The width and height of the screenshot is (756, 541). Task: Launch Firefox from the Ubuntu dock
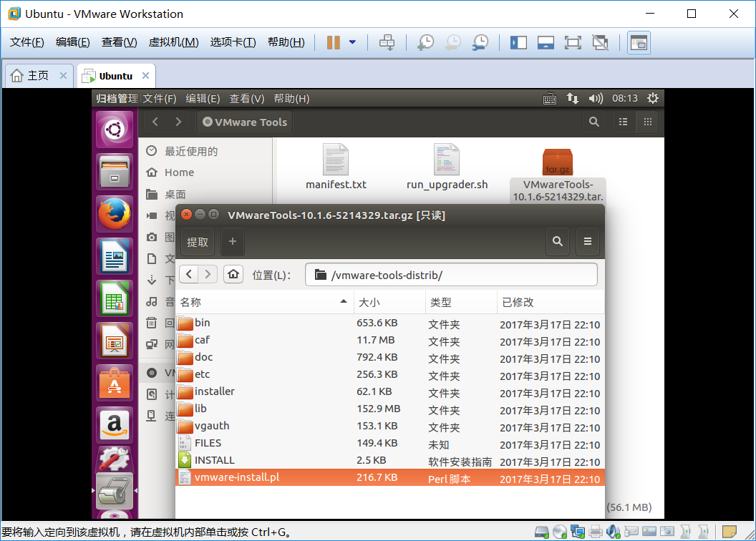(x=115, y=214)
